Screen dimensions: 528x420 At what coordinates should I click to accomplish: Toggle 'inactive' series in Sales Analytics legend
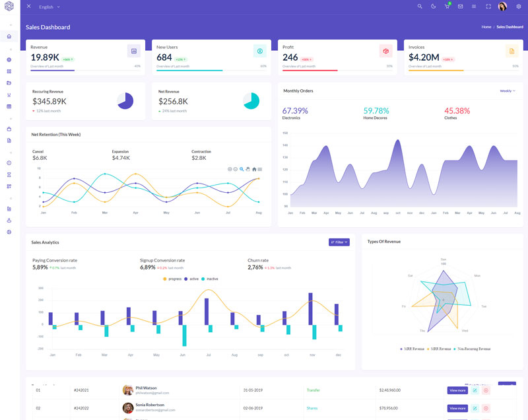coord(209,279)
